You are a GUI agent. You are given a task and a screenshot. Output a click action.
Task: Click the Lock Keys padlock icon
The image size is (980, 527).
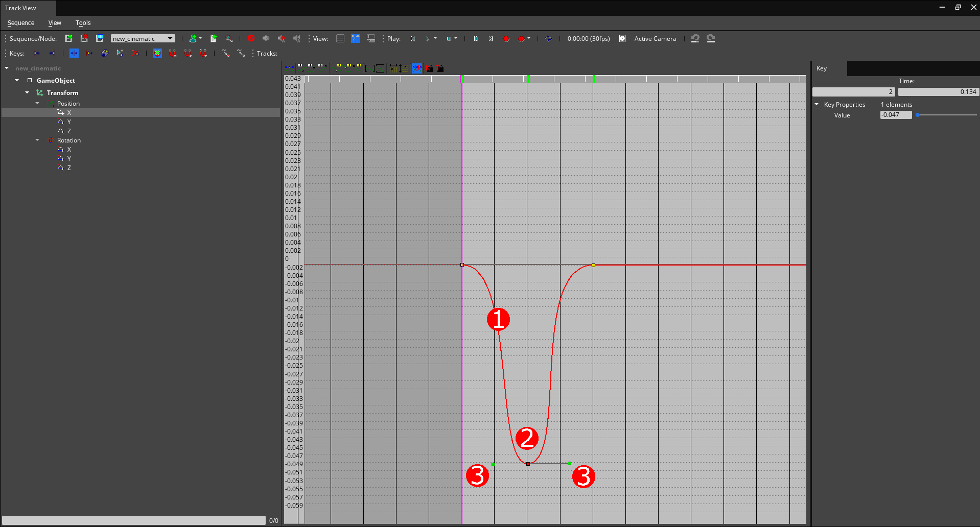coord(429,68)
